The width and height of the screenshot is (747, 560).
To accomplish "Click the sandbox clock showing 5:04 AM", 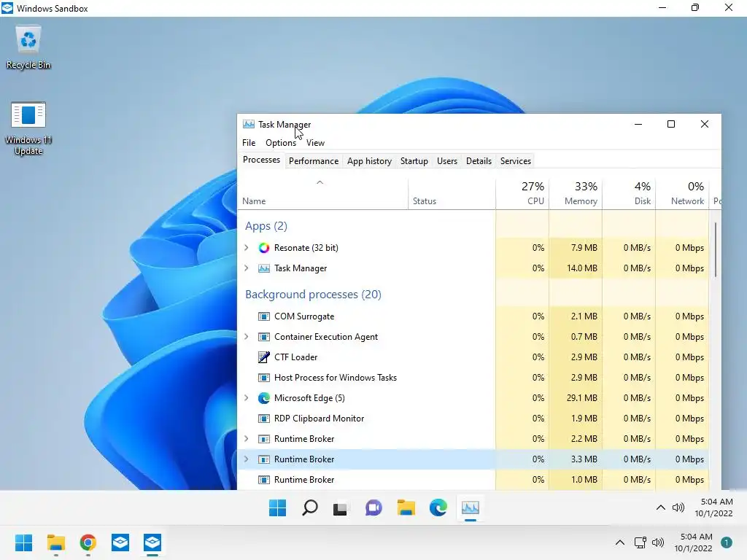I will pyautogui.click(x=713, y=507).
